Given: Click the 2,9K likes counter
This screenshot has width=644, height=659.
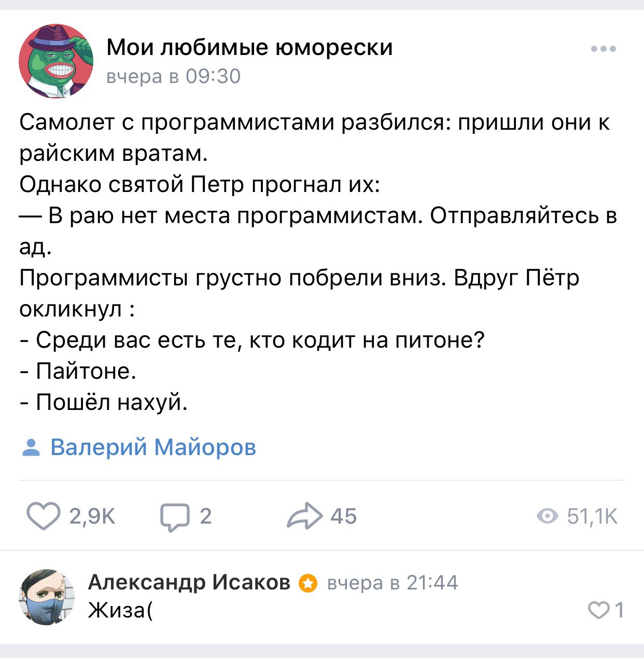Looking at the screenshot, I should tap(92, 516).
